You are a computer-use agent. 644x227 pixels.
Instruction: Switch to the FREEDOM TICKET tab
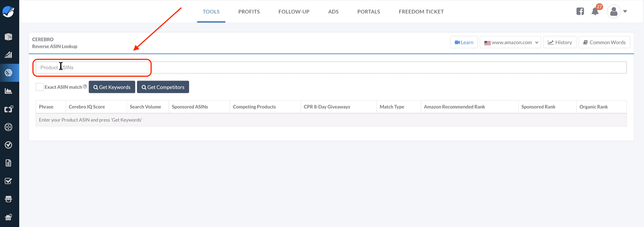tap(421, 11)
